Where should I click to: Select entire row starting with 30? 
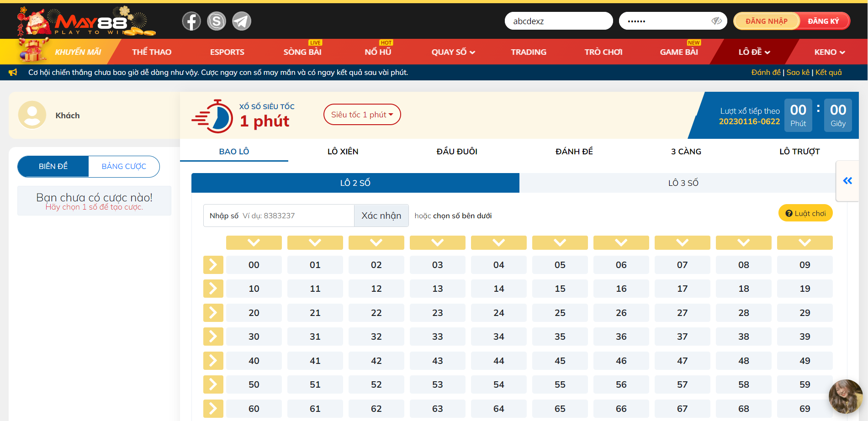coord(213,337)
